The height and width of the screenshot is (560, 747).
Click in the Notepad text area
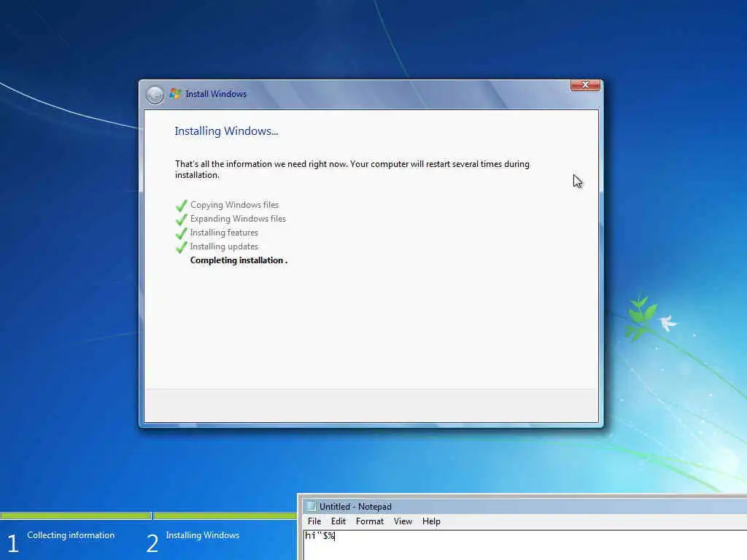525,545
